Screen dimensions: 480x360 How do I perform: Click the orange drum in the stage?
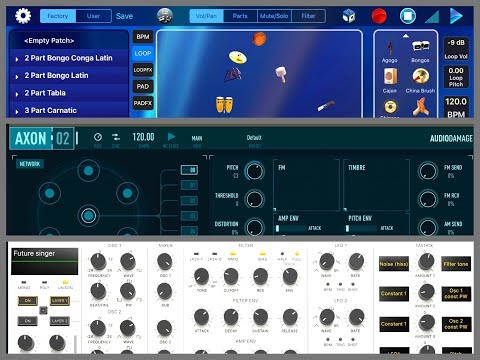(259, 39)
